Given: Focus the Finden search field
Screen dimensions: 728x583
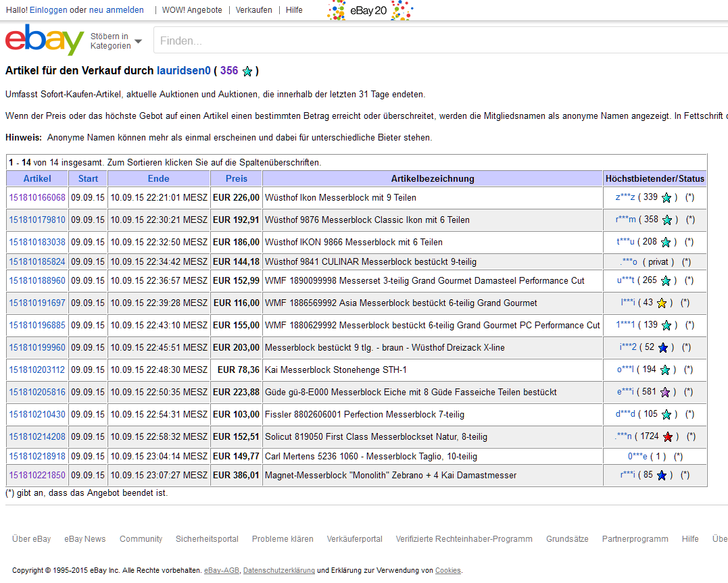Looking at the screenshot, I should pos(440,41).
